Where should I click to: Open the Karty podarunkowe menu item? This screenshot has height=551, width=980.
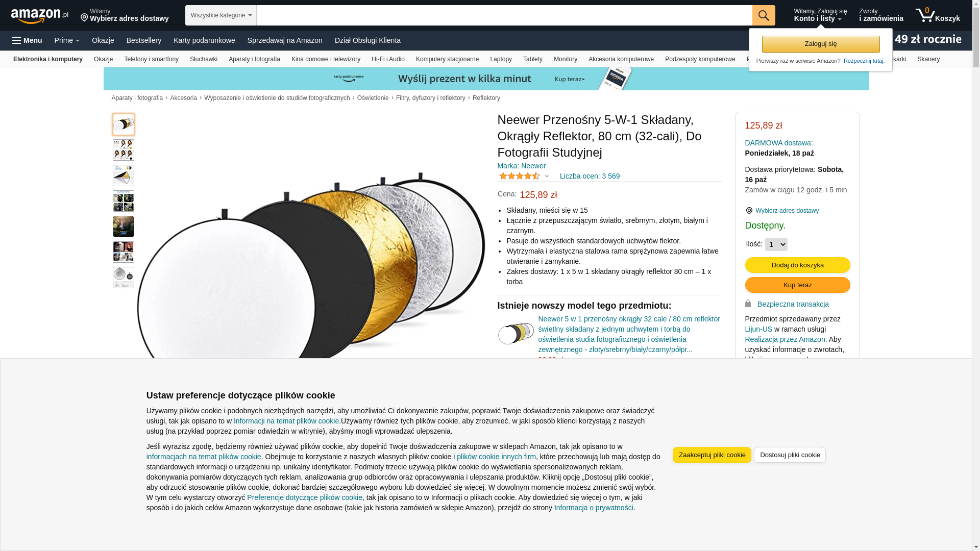(204, 40)
